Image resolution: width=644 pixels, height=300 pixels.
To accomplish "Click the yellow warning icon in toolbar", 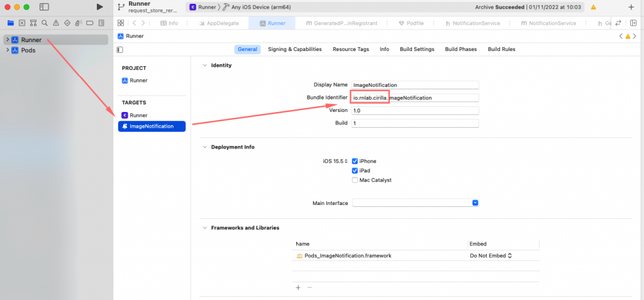I will point(594,7).
